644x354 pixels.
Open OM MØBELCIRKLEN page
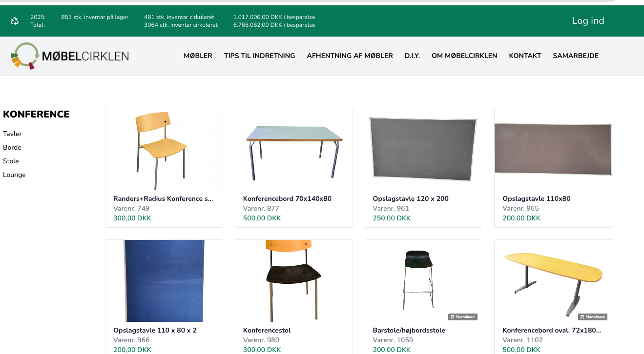[464, 56]
